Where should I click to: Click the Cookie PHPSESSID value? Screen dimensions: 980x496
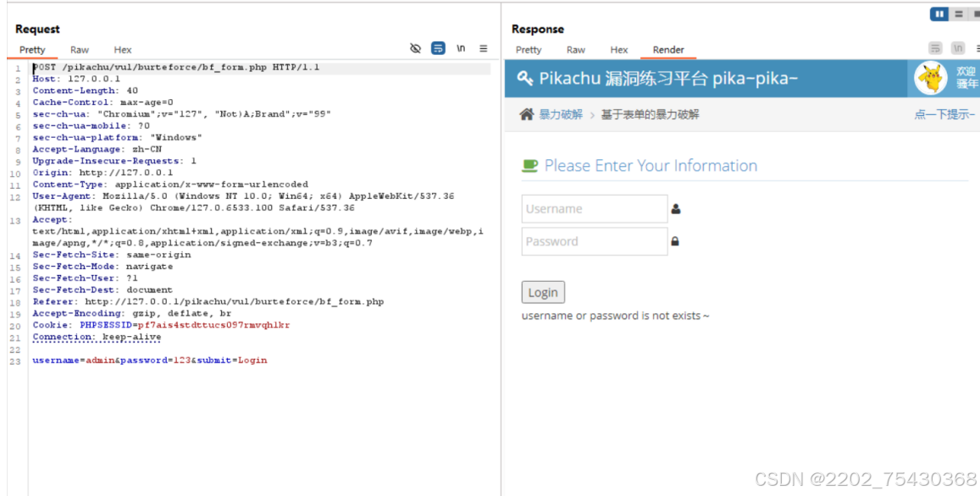tap(213, 325)
